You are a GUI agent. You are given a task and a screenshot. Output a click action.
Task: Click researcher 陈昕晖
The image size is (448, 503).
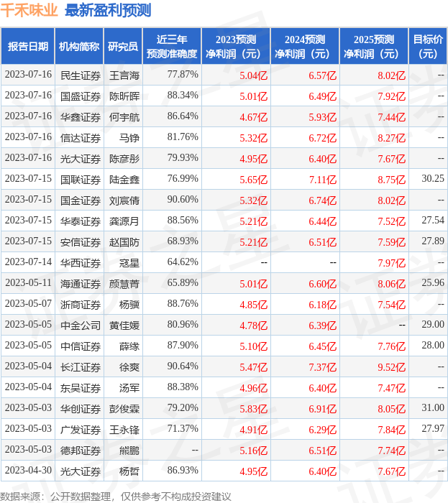(x=124, y=96)
